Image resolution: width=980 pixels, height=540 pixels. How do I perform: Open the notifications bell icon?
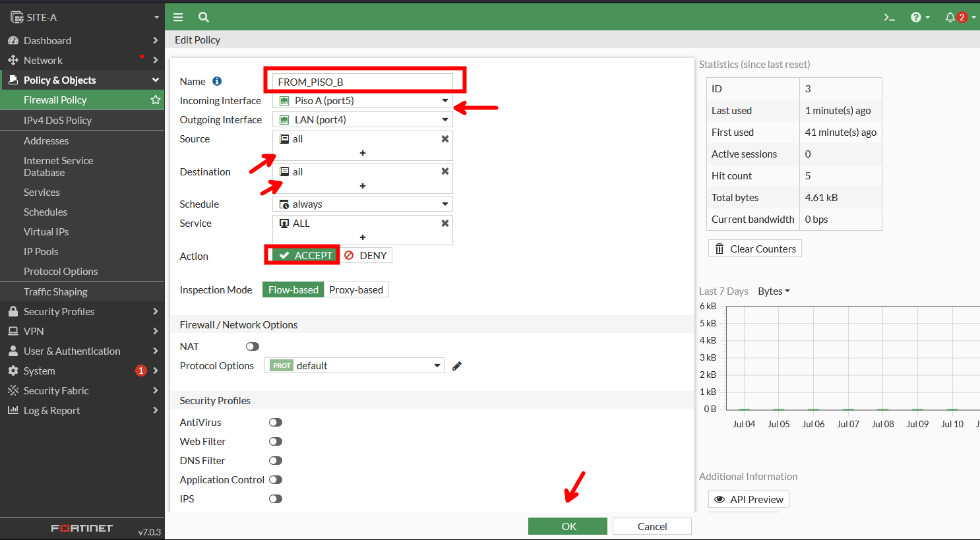950,17
